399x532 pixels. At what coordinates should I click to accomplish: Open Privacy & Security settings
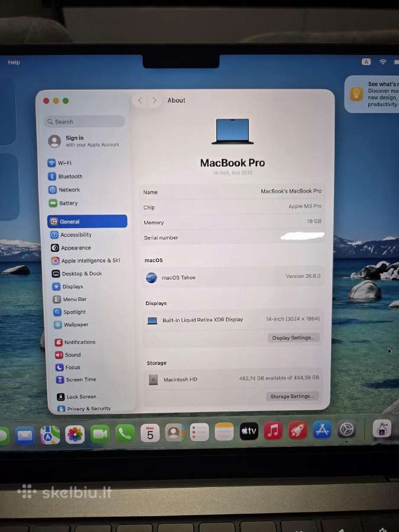coord(84,408)
